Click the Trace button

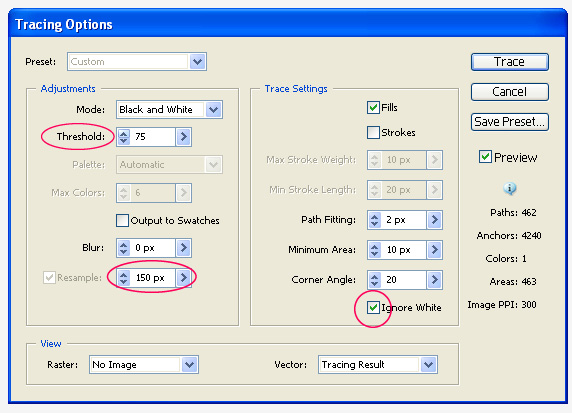510,62
